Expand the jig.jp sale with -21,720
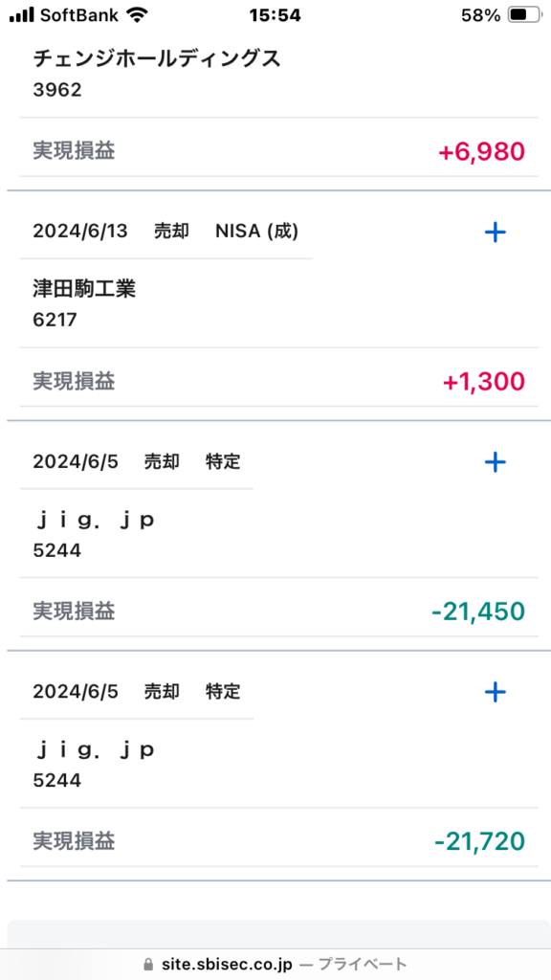The height and width of the screenshot is (980, 551). 495,693
